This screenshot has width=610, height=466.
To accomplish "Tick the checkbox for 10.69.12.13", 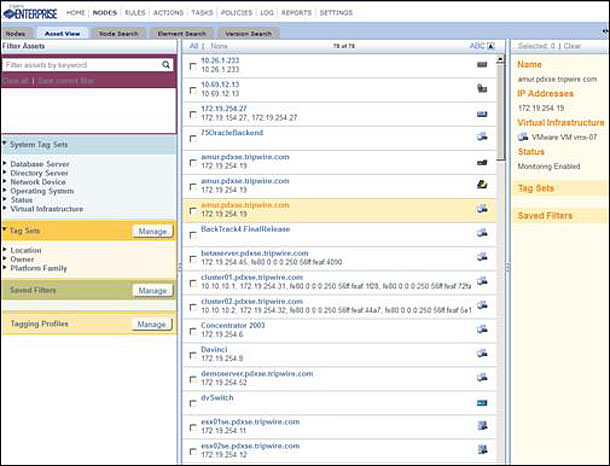I will click(193, 90).
